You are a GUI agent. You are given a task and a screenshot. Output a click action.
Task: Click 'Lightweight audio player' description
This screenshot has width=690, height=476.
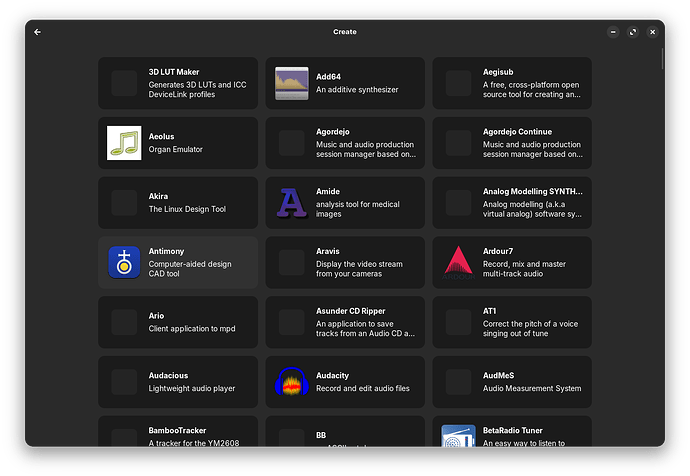192,388
